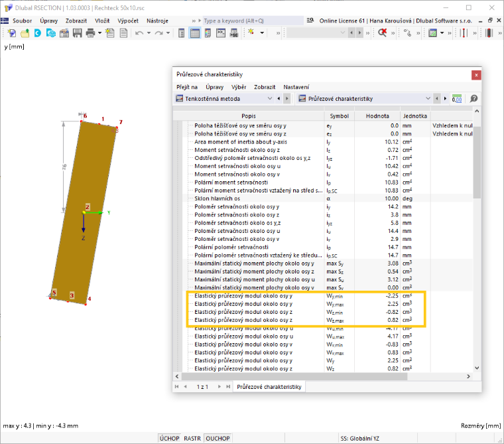Open the redo history dropdown

(x=168, y=33)
